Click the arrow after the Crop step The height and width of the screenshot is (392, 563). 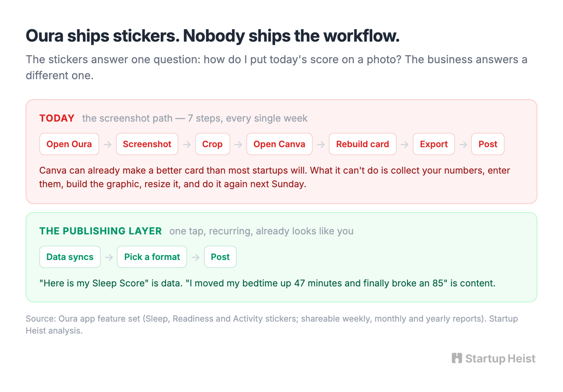[x=238, y=144]
